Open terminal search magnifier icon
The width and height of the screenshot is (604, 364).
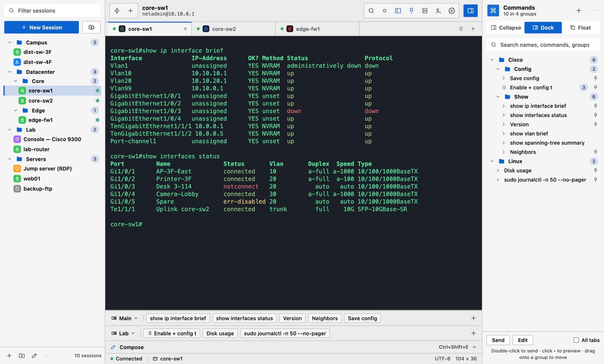click(371, 11)
